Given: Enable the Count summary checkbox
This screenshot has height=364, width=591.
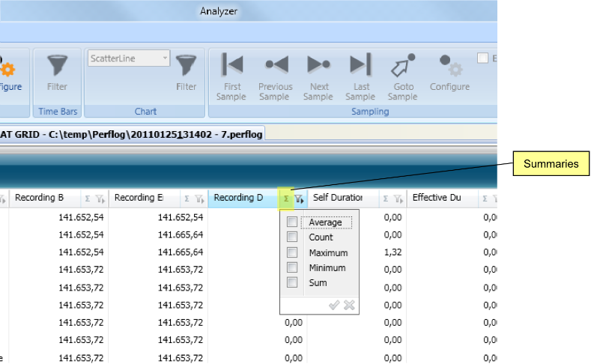Looking at the screenshot, I should [x=292, y=237].
